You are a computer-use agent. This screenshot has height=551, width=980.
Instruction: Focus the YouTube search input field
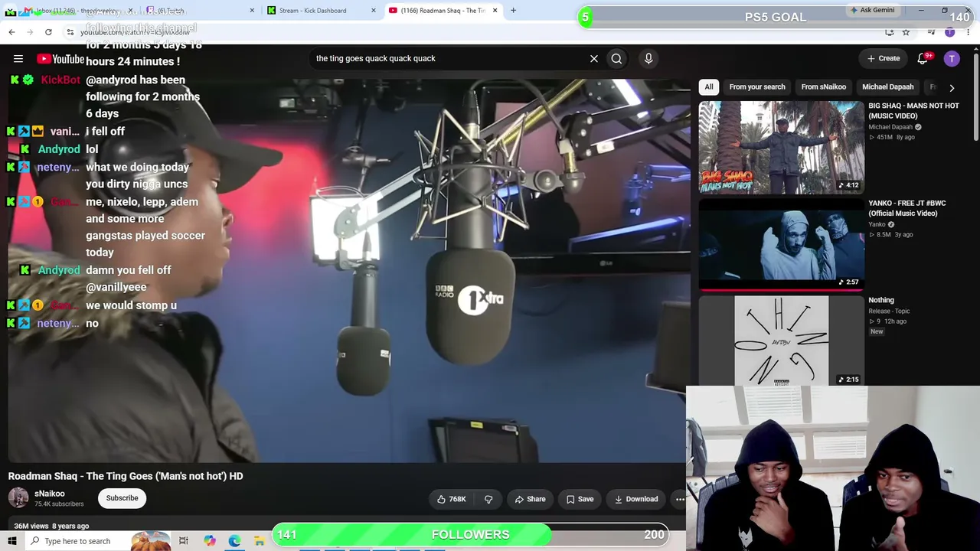pyautogui.click(x=448, y=58)
